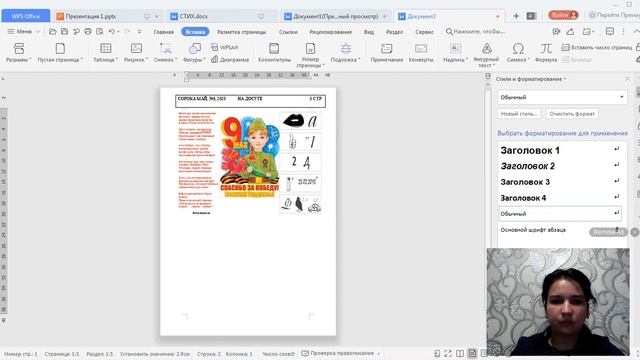
Task: Click the Save icon in quick toolbar
Action: pos(64,31)
